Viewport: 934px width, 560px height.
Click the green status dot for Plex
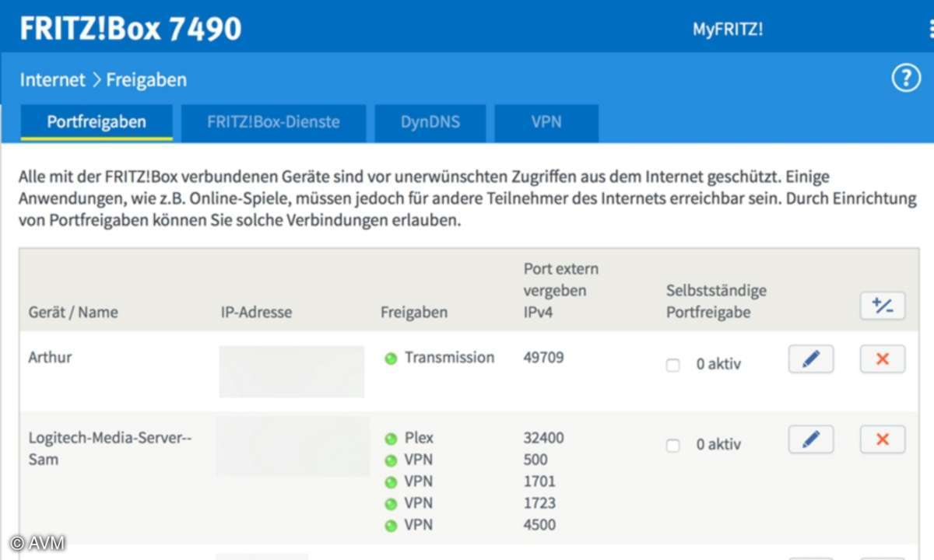(391, 439)
